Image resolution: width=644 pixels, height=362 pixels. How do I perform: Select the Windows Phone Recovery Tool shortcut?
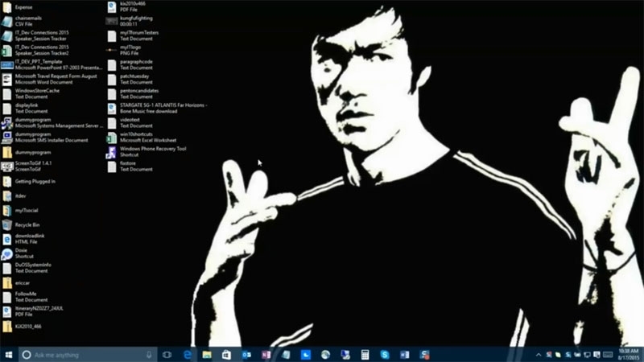click(147, 152)
